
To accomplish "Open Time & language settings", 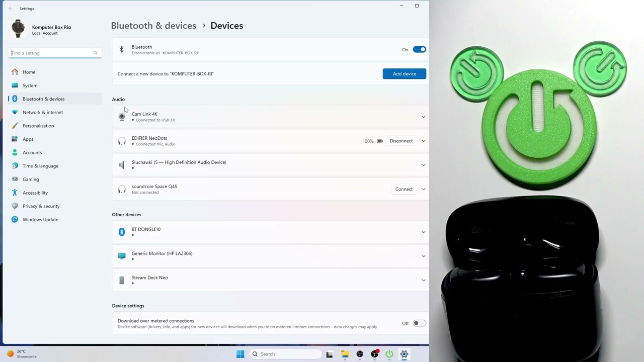I will [x=55, y=166].
